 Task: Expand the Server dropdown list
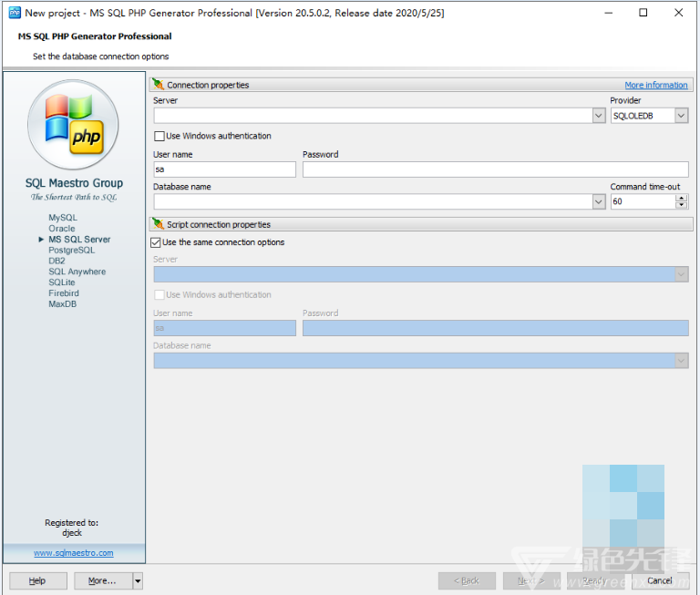click(599, 116)
